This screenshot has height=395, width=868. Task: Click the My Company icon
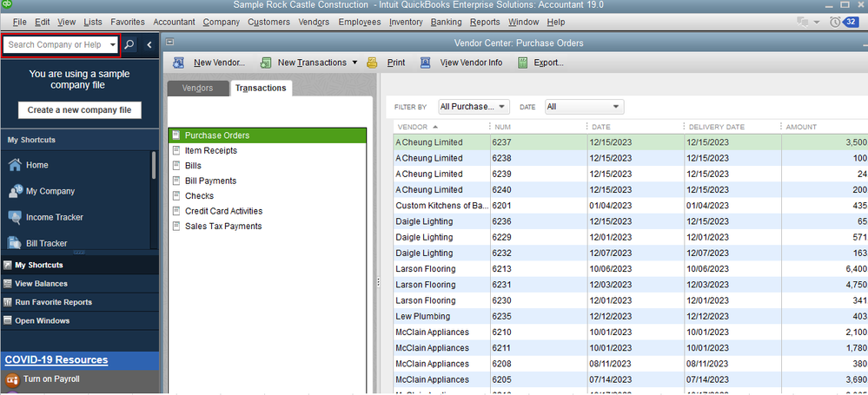(15, 191)
